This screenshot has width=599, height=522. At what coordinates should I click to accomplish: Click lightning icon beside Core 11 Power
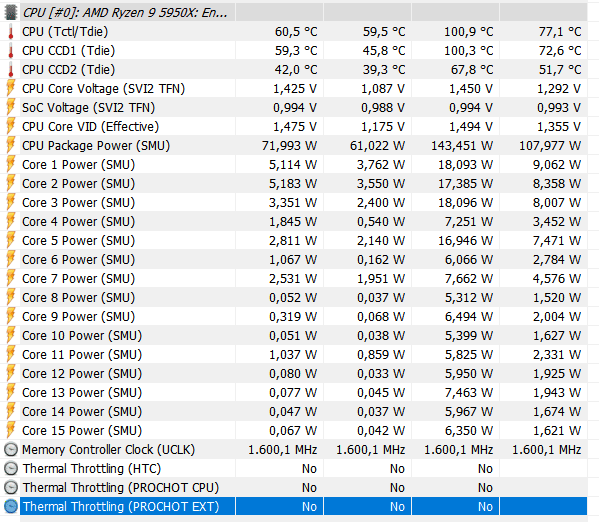tap(11, 354)
